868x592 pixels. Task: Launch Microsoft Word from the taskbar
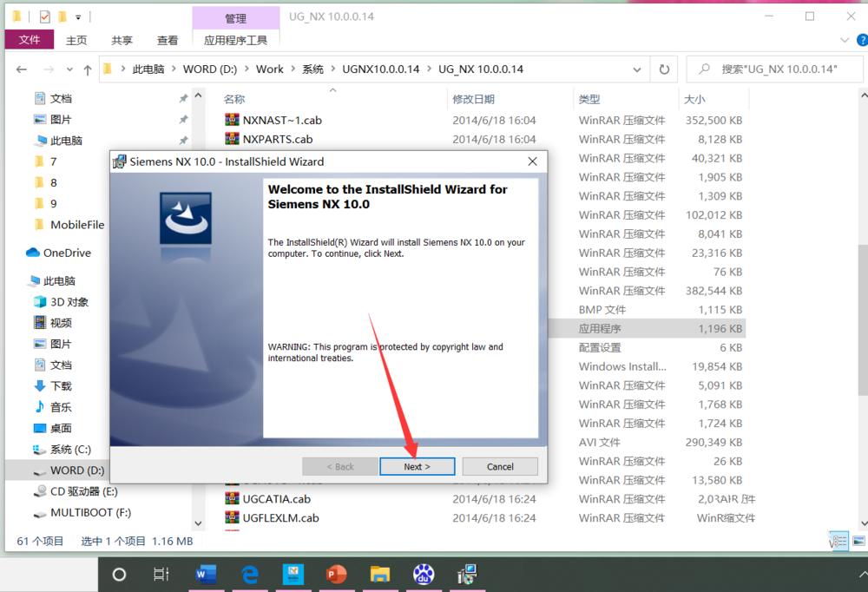[x=206, y=574]
